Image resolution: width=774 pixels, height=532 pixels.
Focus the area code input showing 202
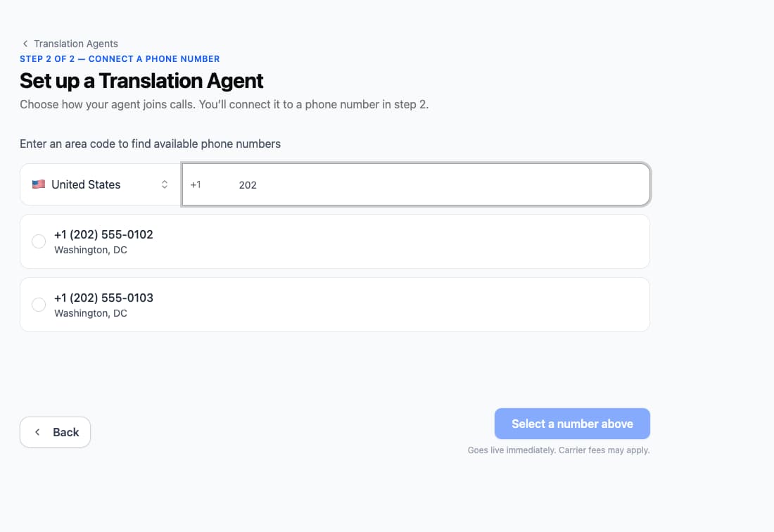[416, 184]
